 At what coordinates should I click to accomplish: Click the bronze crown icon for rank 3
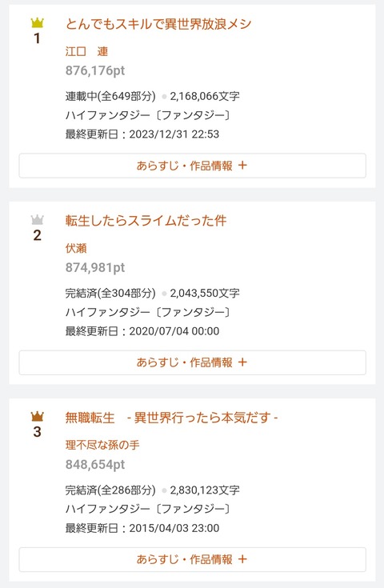(x=37, y=416)
